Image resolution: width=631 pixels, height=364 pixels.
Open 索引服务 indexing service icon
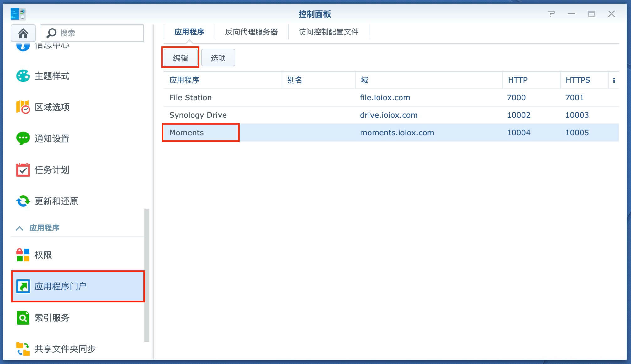(x=23, y=318)
